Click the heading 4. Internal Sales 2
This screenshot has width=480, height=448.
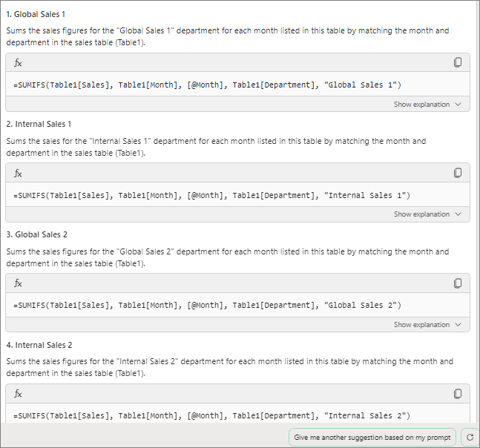click(x=39, y=345)
